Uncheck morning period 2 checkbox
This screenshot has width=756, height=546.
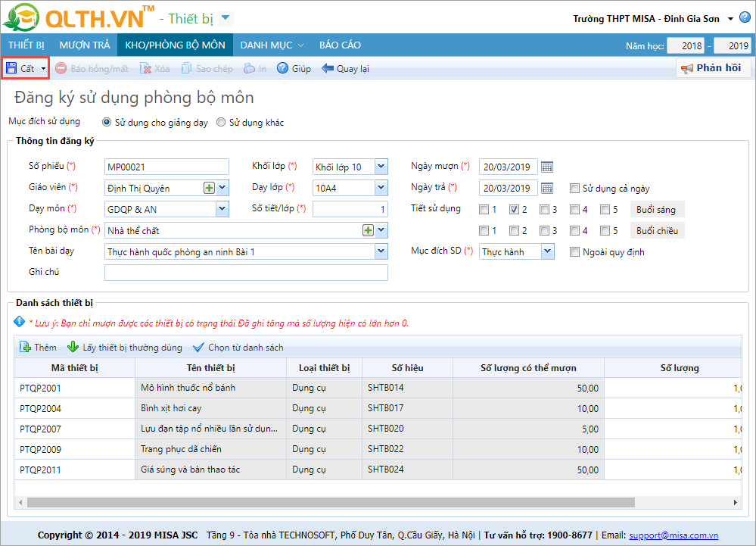click(x=514, y=209)
